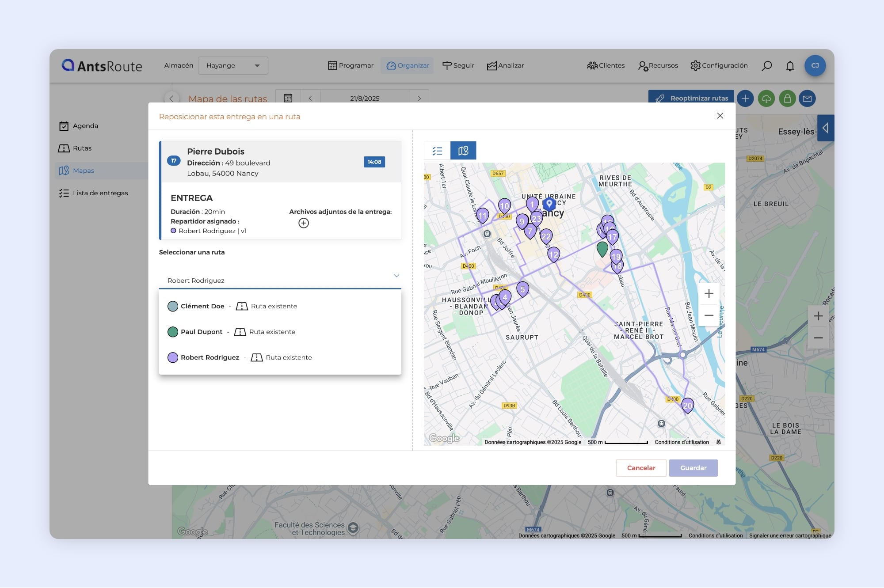Click the green lock routes icon
The width and height of the screenshot is (884, 588).
787,99
